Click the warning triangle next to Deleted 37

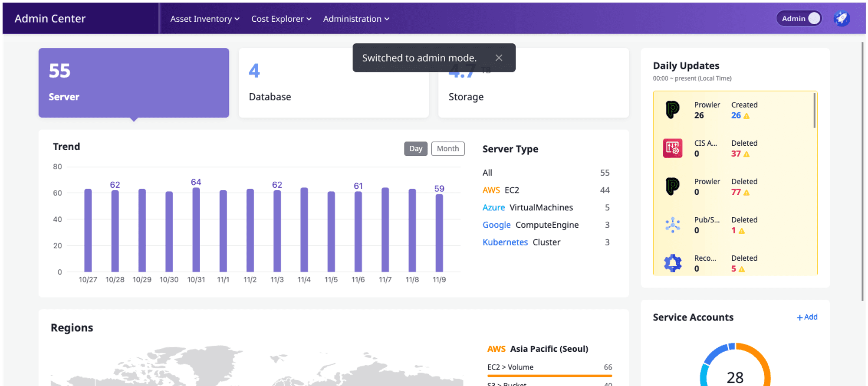coord(746,154)
